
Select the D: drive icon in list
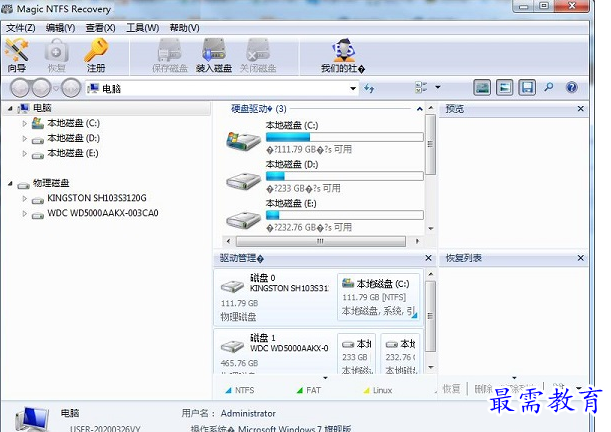coord(244,181)
